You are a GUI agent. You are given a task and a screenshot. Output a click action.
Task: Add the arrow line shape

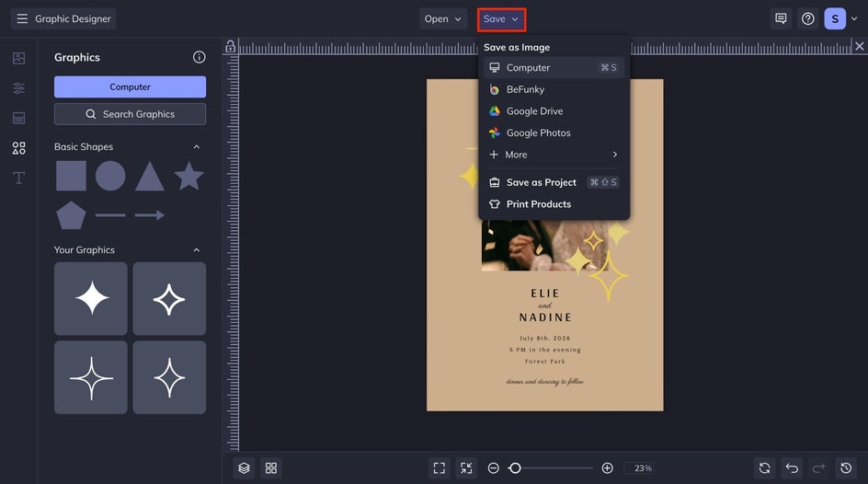point(150,215)
